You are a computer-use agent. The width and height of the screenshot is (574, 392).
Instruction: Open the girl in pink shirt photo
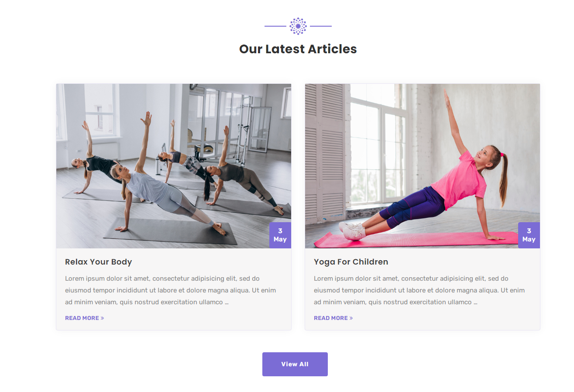tap(423, 166)
